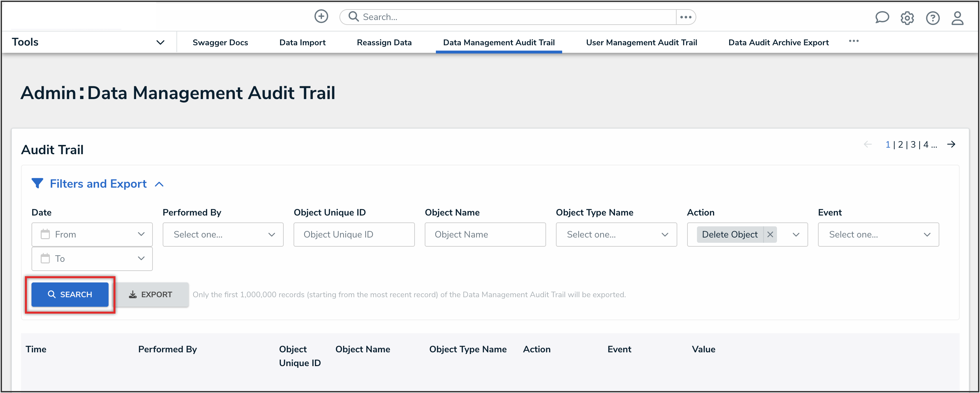980x393 pixels.
Task: Open the navigation tabs overflow ellipsis
Action: 853,41
